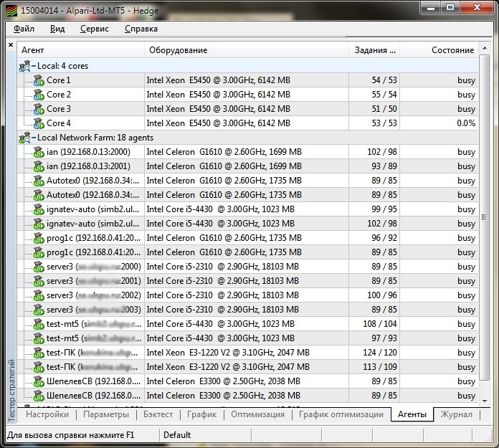The image size is (499, 448).
Task: Click agent icon for ian 192.168.0.13:2000
Action: coord(39,152)
